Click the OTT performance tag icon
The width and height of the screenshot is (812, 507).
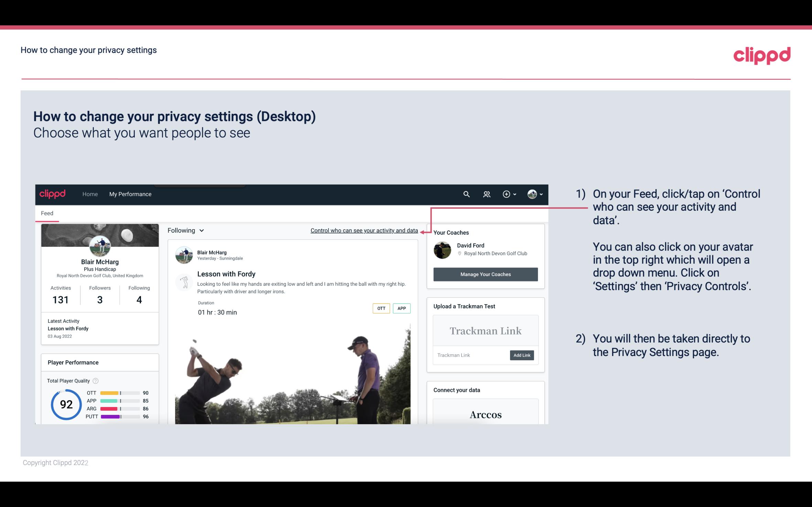381,308
